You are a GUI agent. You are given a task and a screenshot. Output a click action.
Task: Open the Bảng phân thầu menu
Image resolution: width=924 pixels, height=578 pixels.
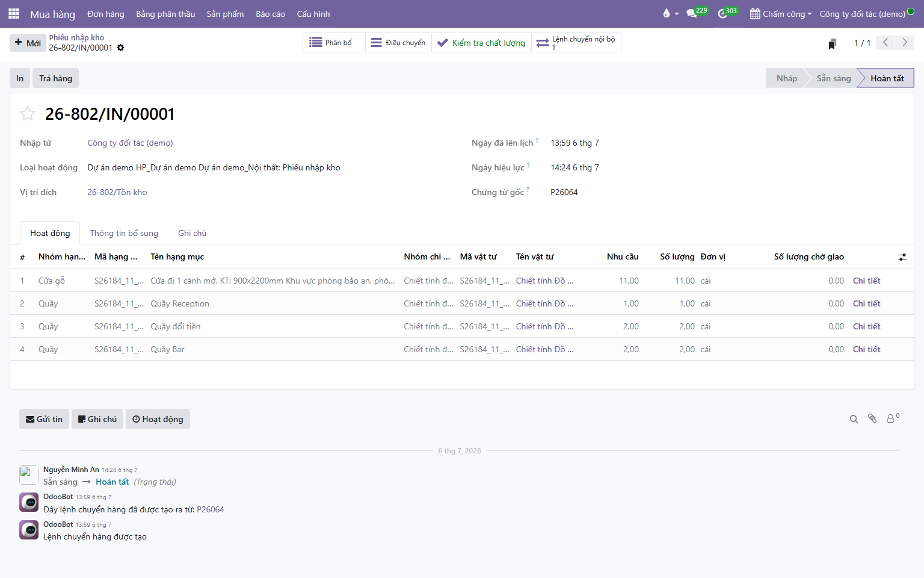(165, 14)
